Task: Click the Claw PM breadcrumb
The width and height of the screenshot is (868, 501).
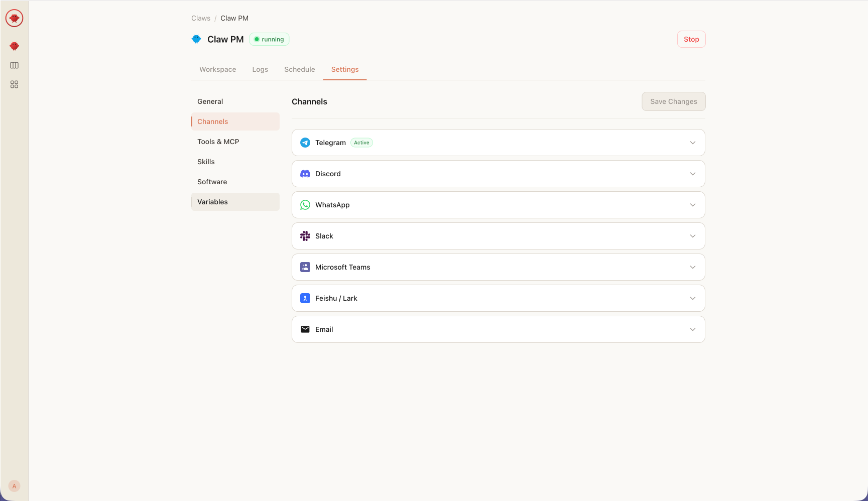Action: point(234,18)
